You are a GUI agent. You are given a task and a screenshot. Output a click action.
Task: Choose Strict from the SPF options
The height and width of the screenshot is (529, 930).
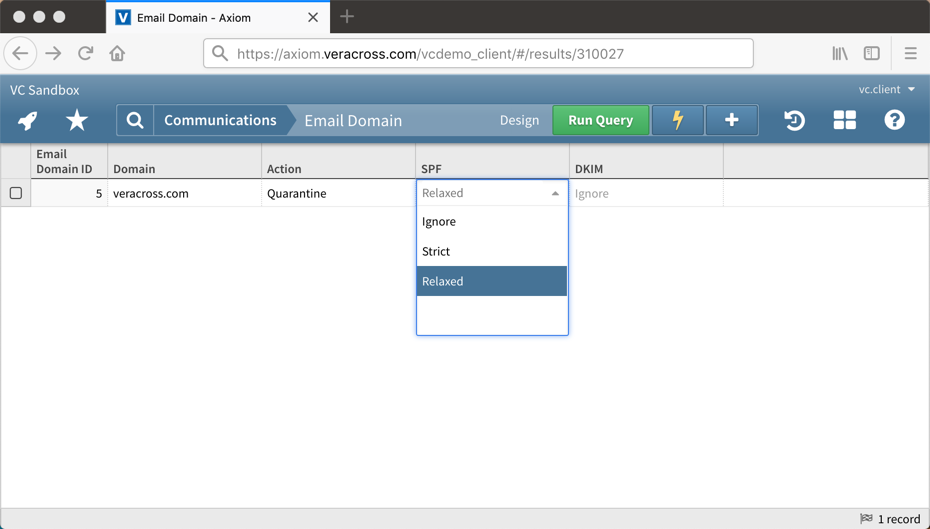coord(436,251)
